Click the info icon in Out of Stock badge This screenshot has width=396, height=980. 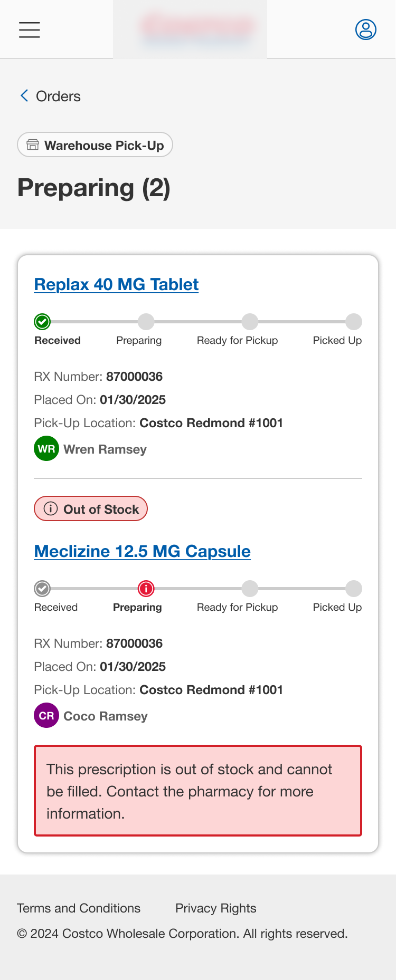click(51, 508)
